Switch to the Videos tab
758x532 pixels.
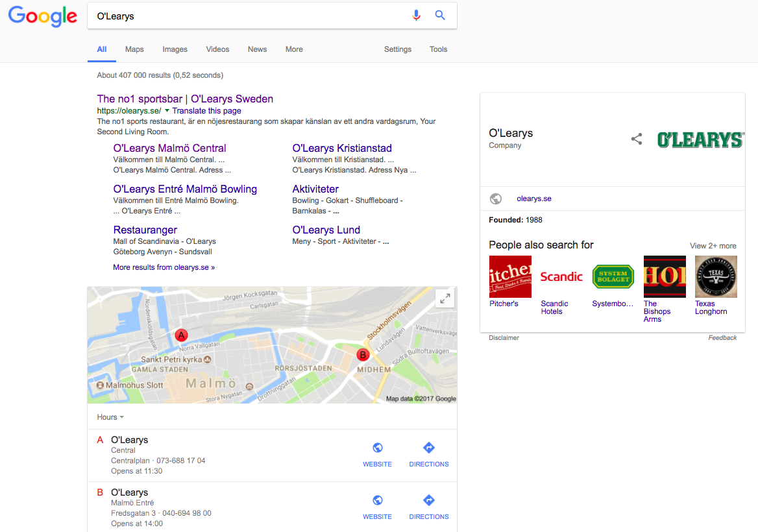(x=217, y=49)
